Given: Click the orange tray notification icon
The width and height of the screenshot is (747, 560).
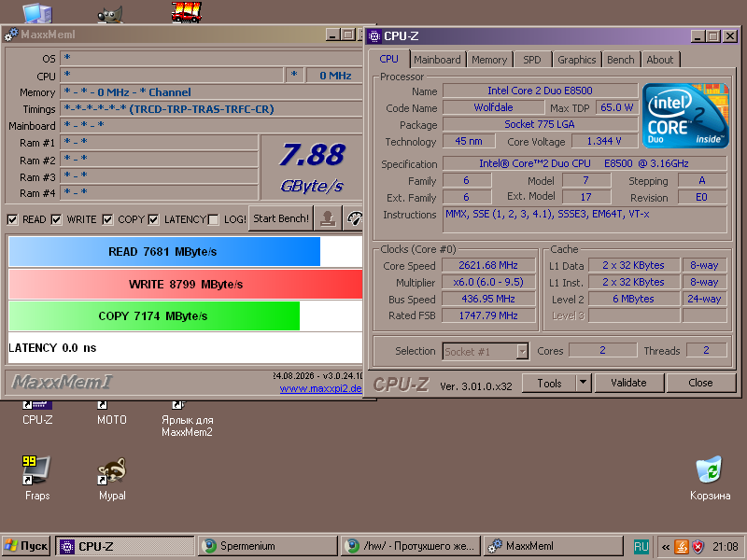Looking at the screenshot, I should pyautogui.click(x=682, y=546).
